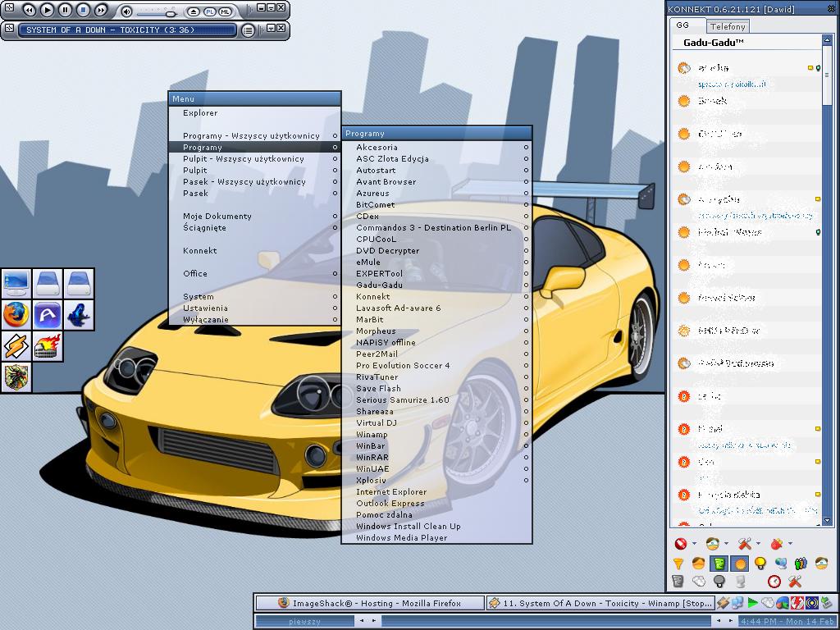Open Windows Install Clean Up
This screenshot has height=630, width=840.
point(436,527)
